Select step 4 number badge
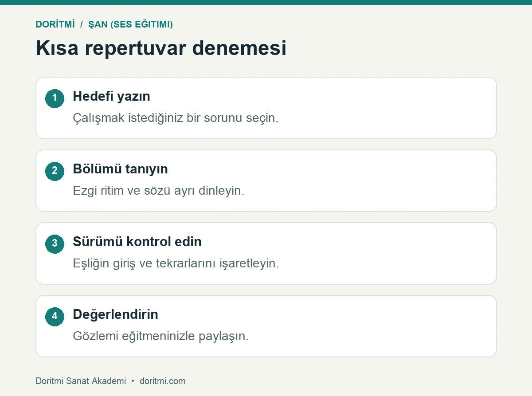Screen dimensions: 532x396 [55, 317]
